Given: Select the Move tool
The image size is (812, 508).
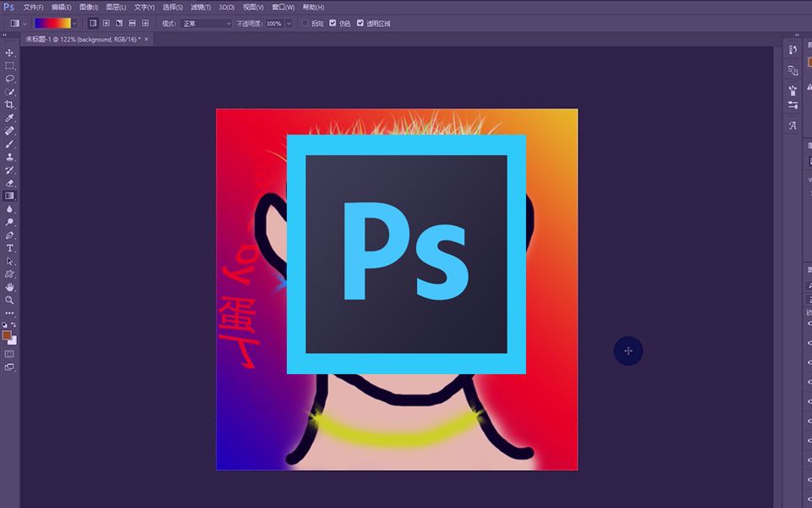Looking at the screenshot, I should pos(9,52).
